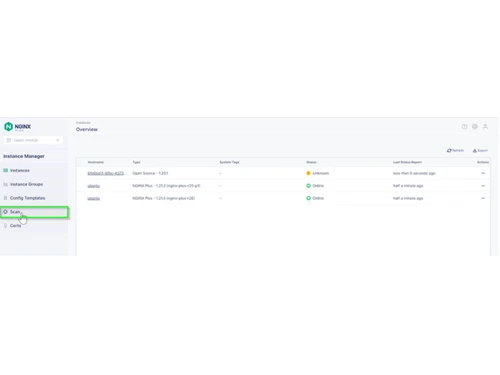
Task: Sort by the Type column header
Action: [136, 162]
